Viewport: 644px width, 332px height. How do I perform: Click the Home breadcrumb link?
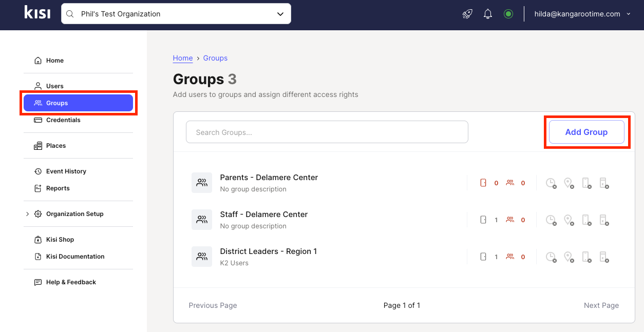[183, 58]
